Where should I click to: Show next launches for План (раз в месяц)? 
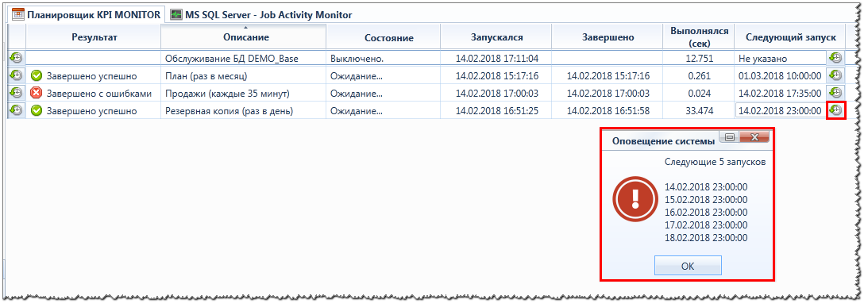[835, 76]
